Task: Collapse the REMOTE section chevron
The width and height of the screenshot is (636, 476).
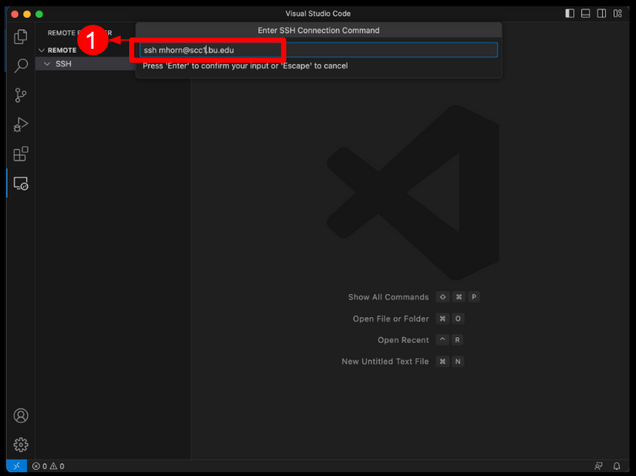Action: 41,50
